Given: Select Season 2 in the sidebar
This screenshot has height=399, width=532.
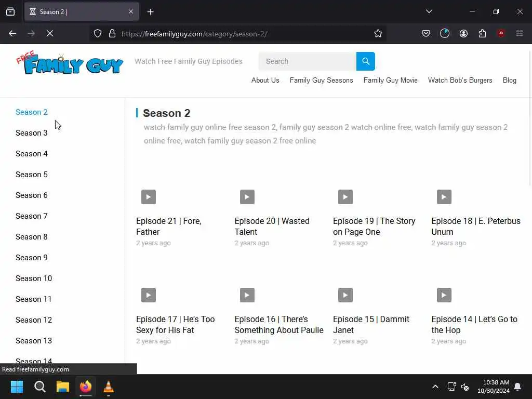Looking at the screenshot, I should (32, 112).
